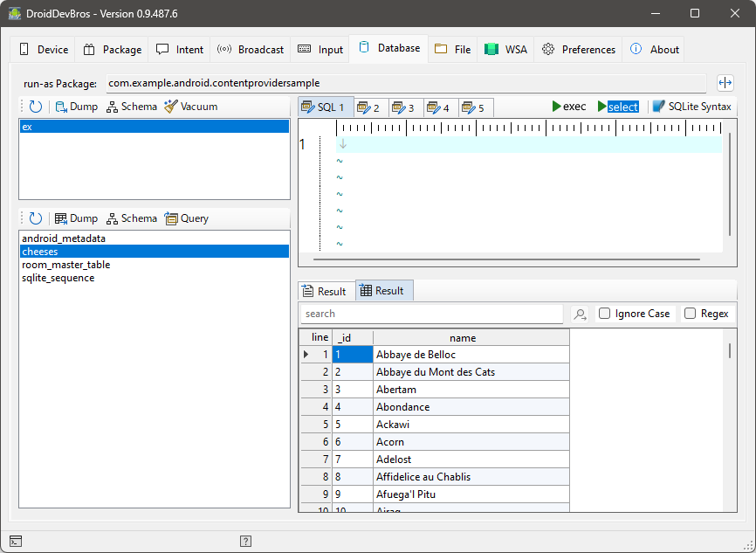Click the SQLite Syntax book icon
This screenshot has width=756, height=553.
point(658,107)
